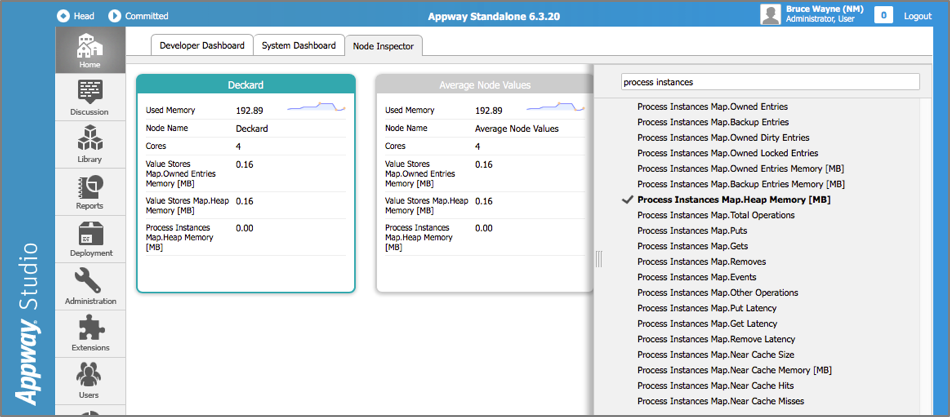The image size is (950, 417).
Task: Switch to the System Dashboard tab
Action: 299,45
